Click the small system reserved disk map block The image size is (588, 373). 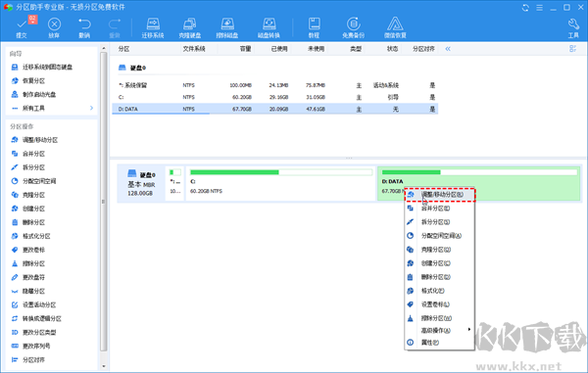(174, 184)
